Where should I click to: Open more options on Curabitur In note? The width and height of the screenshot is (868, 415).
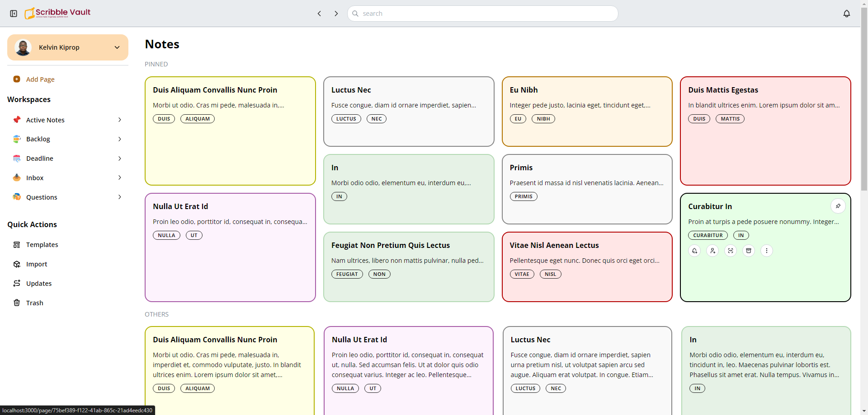click(x=767, y=251)
